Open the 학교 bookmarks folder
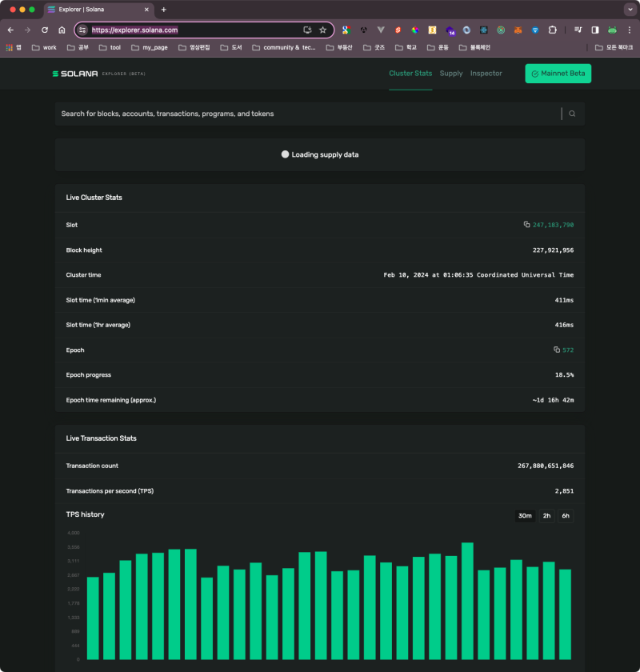 click(406, 47)
